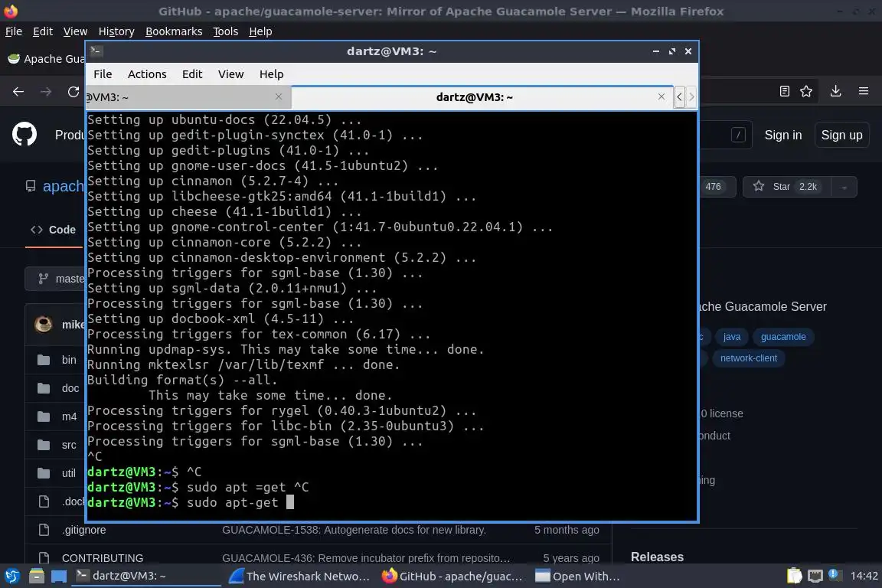Bookmark this page with star icon
This screenshot has width=882, height=588.
click(x=806, y=91)
